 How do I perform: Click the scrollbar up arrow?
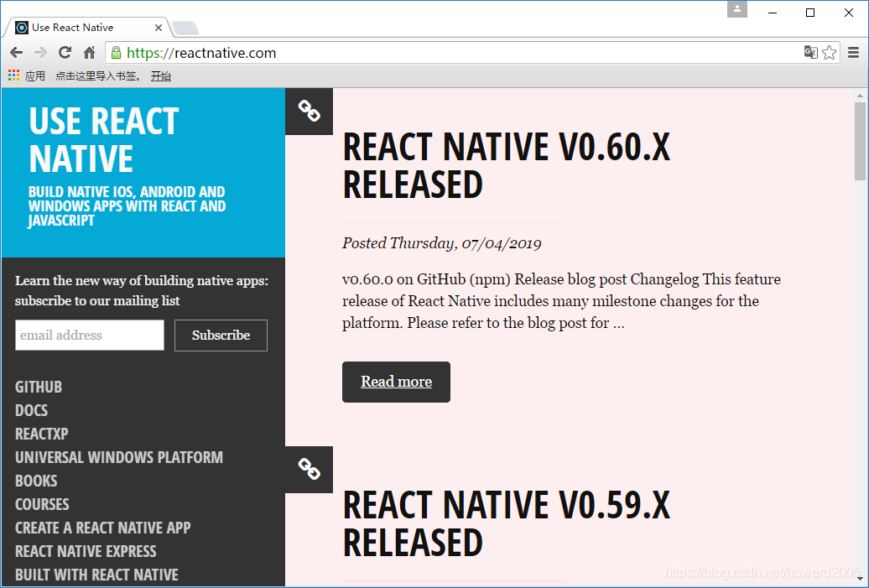click(860, 96)
